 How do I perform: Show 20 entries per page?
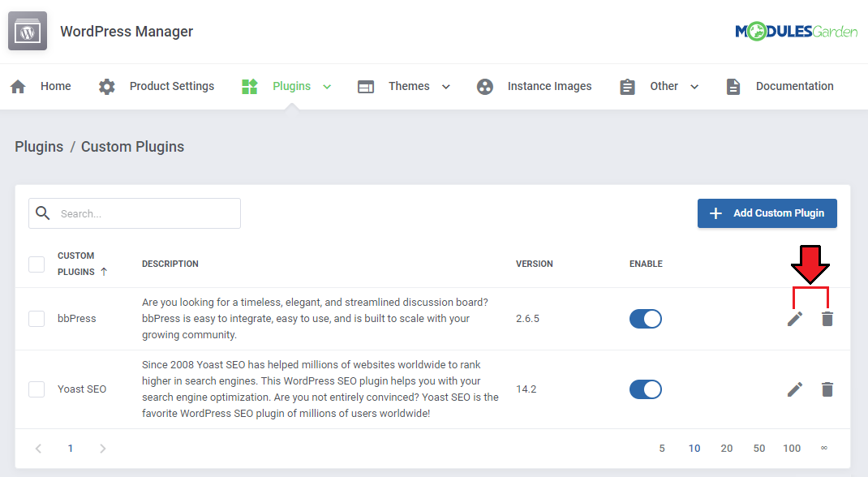pyautogui.click(x=727, y=449)
